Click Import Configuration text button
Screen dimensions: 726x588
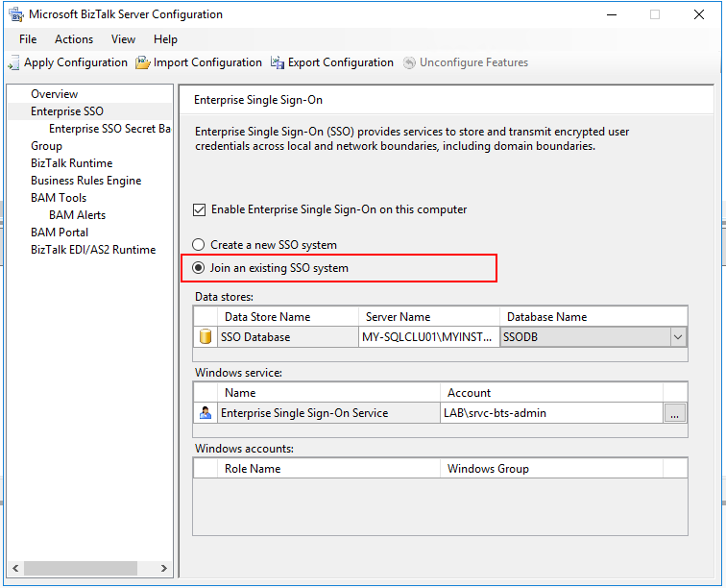click(x=207, y=62)
